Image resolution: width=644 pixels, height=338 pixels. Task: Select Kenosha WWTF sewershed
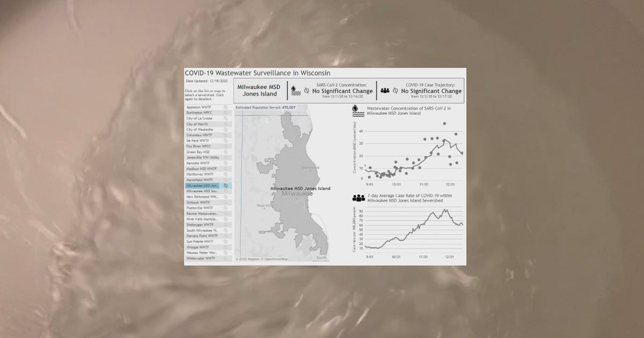pyautogui.click(x=208, y=163)
